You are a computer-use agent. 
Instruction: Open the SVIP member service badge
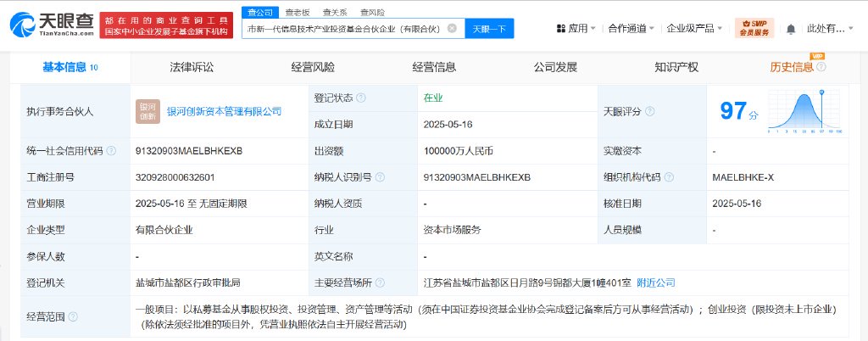tap(754, 28)
